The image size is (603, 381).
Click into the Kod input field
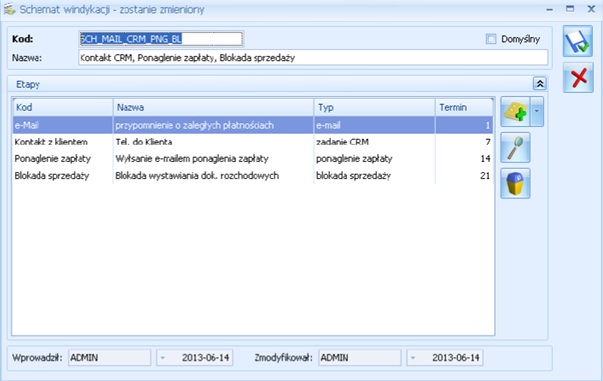click(x=161, y=39)
